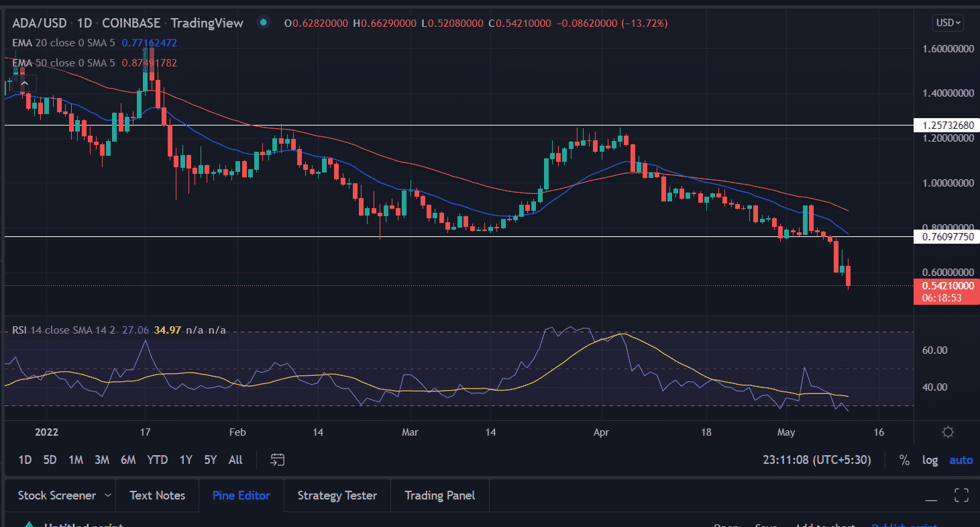980x527 pixels.
Task: Open the Text Notes tab
Action: (157, 495)
